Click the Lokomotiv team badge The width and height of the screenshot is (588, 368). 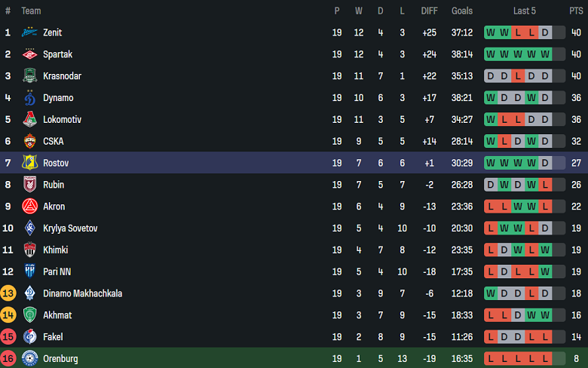(x=30, y=119)
